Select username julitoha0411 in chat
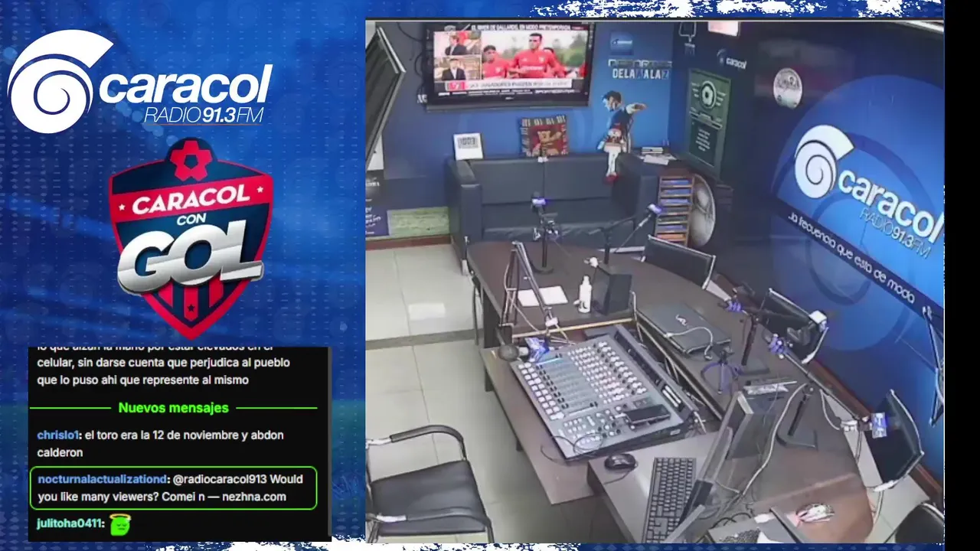980x551 pixels. 71,523
